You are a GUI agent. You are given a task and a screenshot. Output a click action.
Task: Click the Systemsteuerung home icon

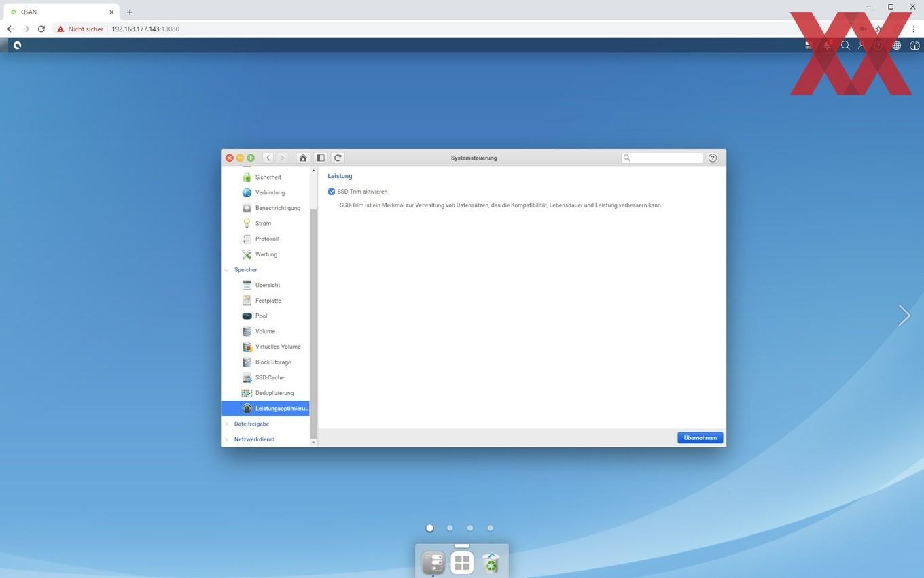pos(303,158)
